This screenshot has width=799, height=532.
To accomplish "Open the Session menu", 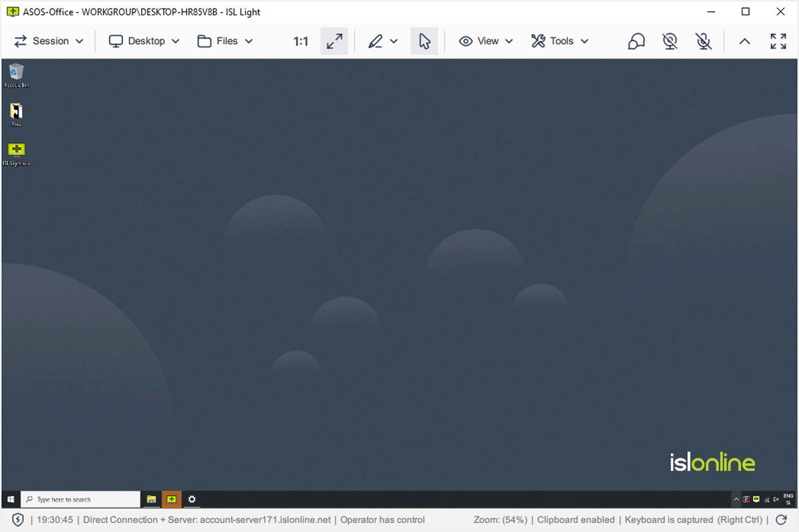I will pyautogui.click(x=49, y=41).
